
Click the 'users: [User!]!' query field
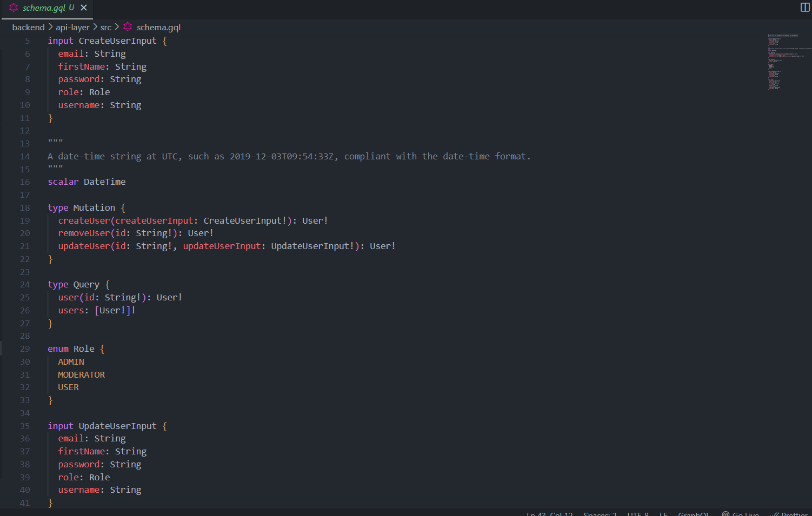97,310
